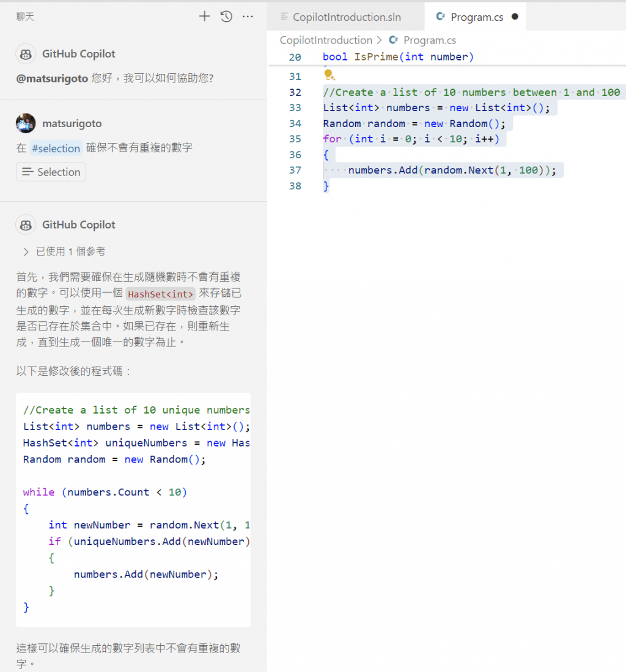Click HashSet<int> inline code in chat

[160, 294]
